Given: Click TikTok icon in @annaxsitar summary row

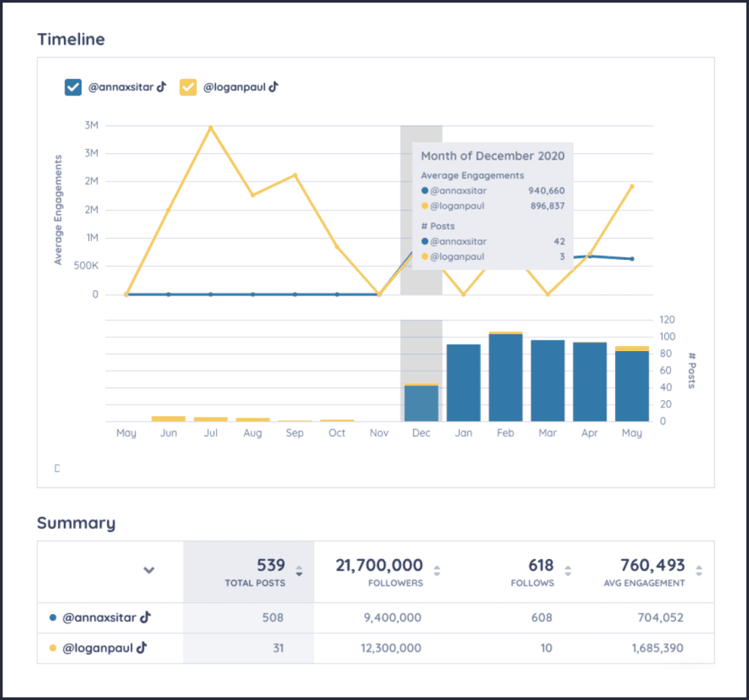Looking at the screenshot, I should click(x=145, y=617).
